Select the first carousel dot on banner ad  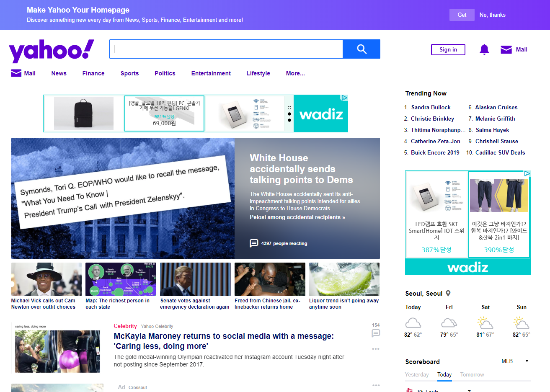tap(289, 108)
